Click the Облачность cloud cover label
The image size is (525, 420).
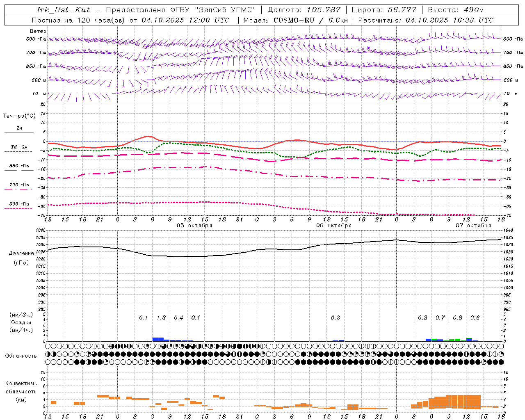coord(21,356)
